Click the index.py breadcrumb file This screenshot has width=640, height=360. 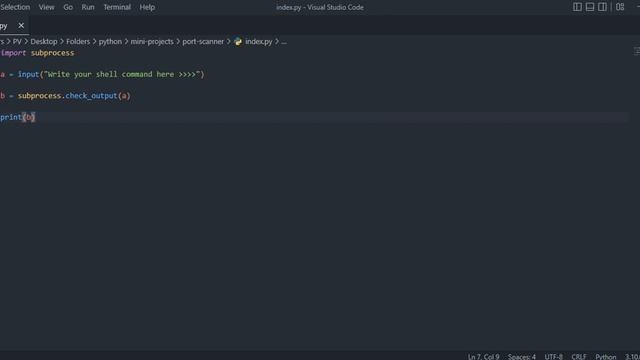258,42
